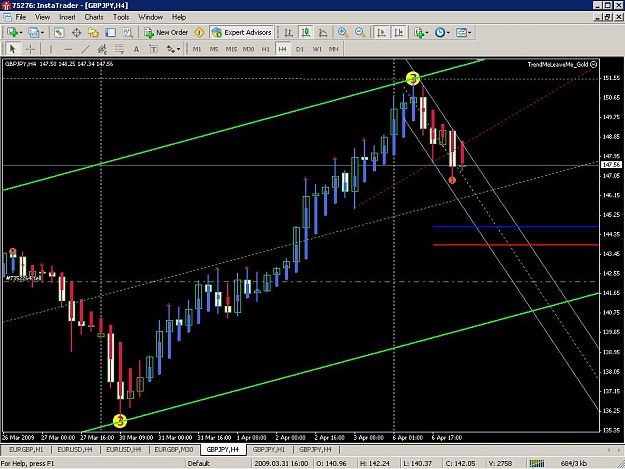The height and width of the screenshot is (469, 625).
Task: Switch to the GBPJPY,H1 chart tab
Action: coord(269,449)
